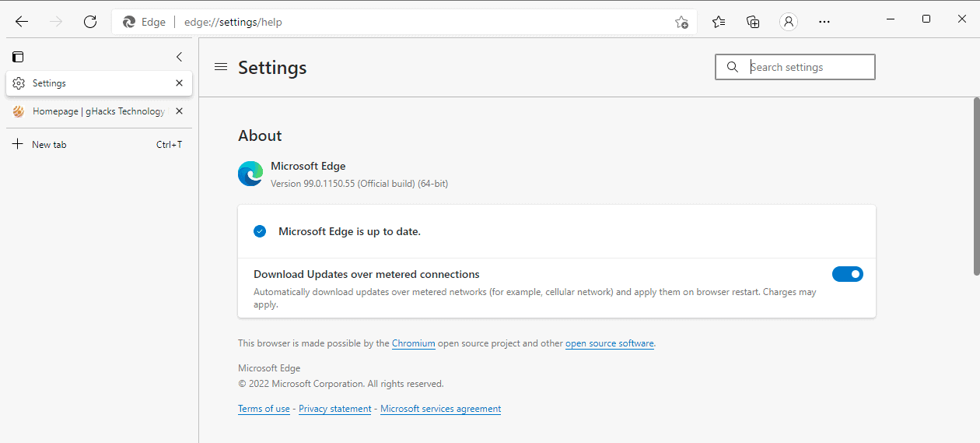Open a New tab

[99, 144]
